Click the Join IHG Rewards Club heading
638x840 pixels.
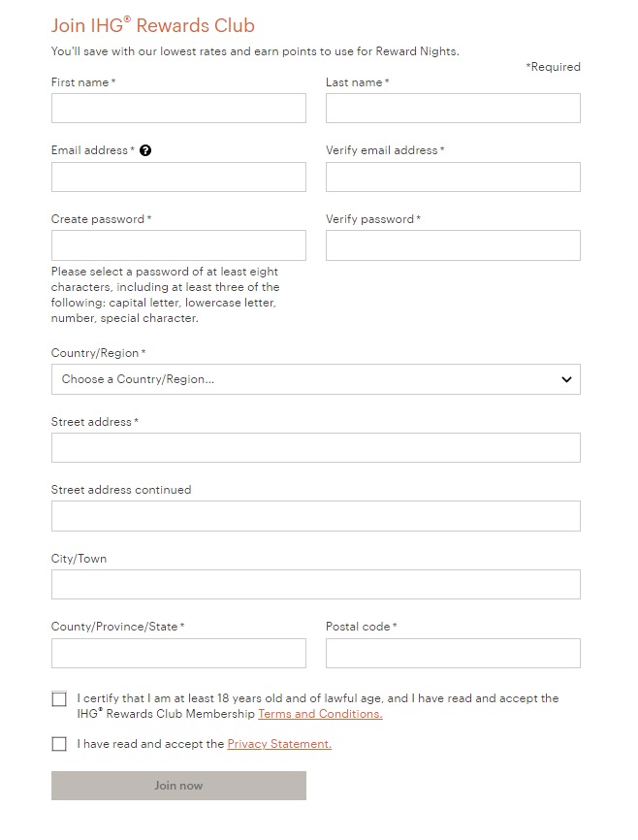[x=152, y=25]
